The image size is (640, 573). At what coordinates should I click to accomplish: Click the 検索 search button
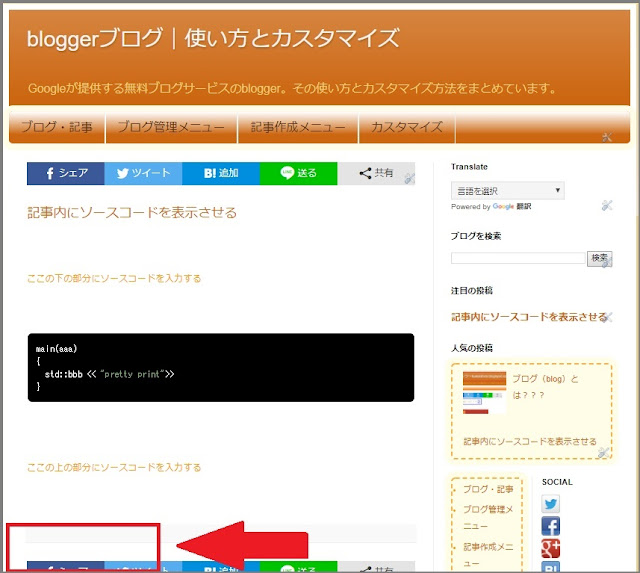point(599,258)
